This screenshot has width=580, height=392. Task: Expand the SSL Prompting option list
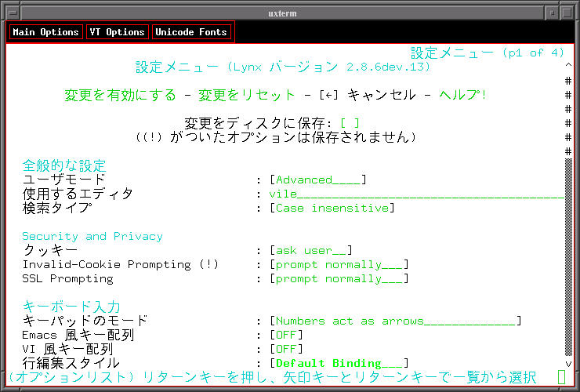pos(339,278)
